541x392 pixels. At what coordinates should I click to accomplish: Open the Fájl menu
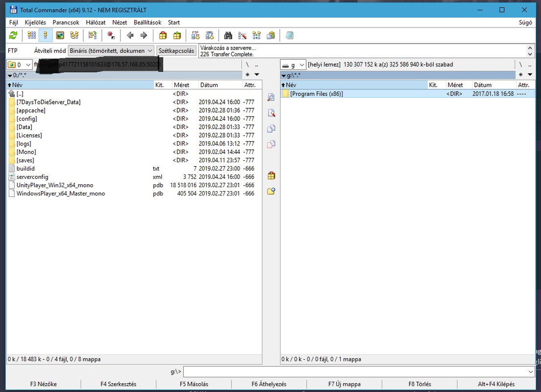[x=13, y=23]
